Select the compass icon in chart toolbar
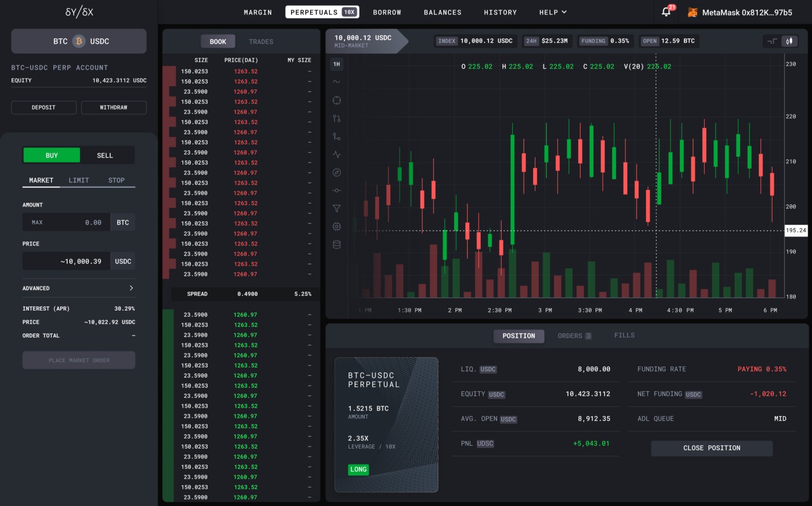The width and height of the screenshot is (812, 506). [x=336, y=173]
